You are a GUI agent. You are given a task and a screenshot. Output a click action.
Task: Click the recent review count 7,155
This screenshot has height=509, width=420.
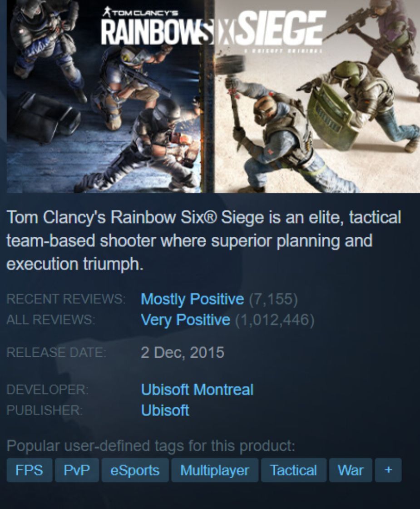pos(273,299)
